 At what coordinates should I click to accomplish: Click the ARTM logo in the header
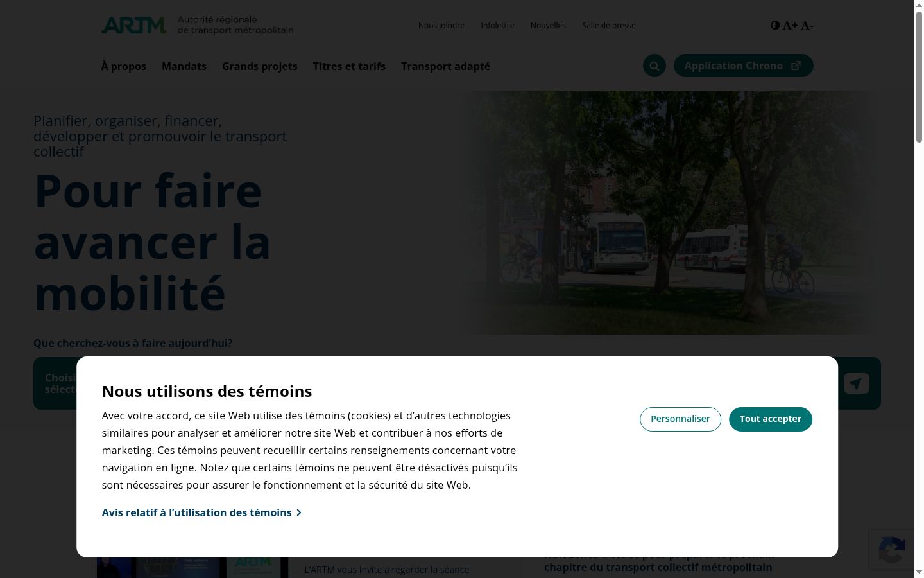coord(198,25)
